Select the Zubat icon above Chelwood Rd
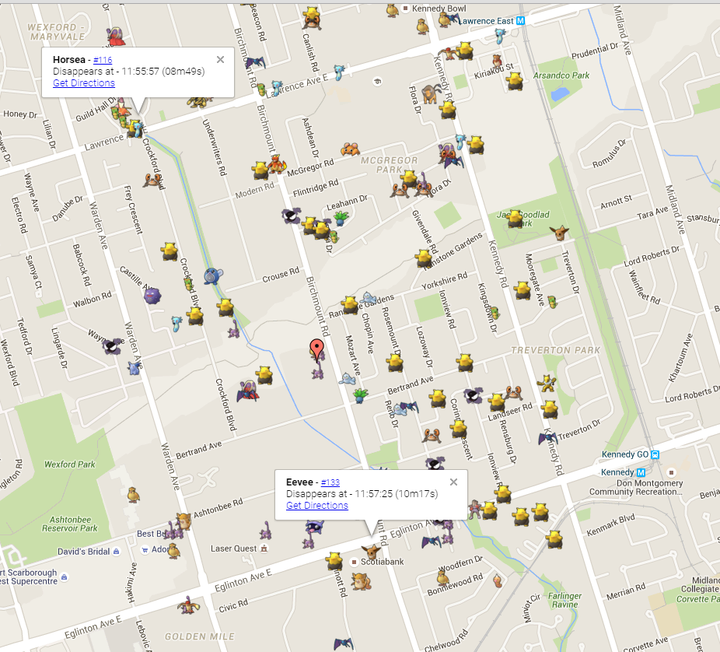The width and height of the screenshot is (720, 652). 343,644
